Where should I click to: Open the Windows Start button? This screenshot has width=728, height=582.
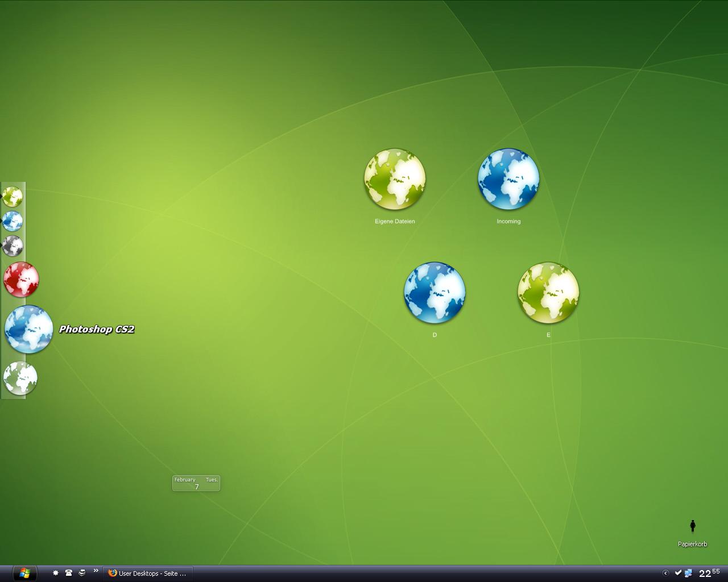(24, 573)
